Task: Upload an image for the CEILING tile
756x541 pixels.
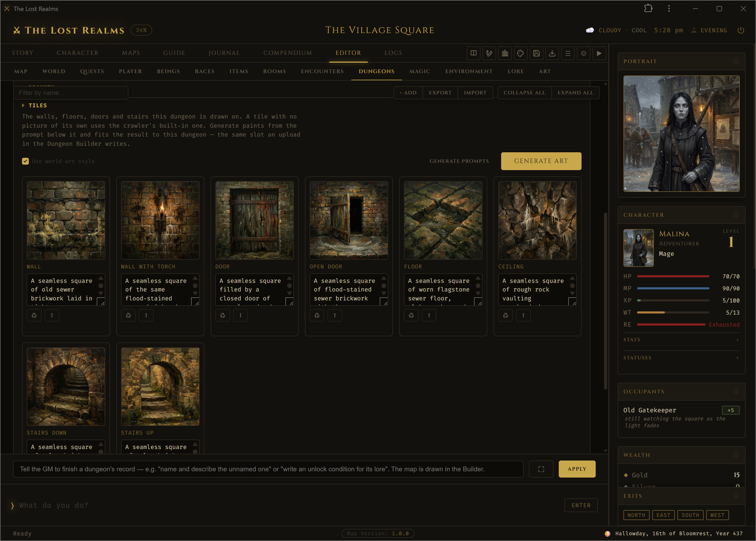Action: [x=523, y=315]
